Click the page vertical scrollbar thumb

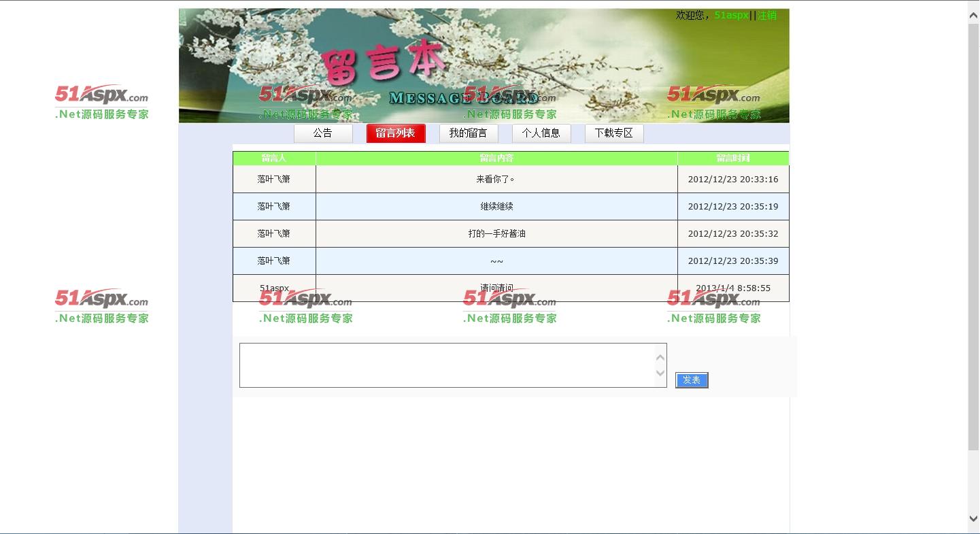pos(973,236)
